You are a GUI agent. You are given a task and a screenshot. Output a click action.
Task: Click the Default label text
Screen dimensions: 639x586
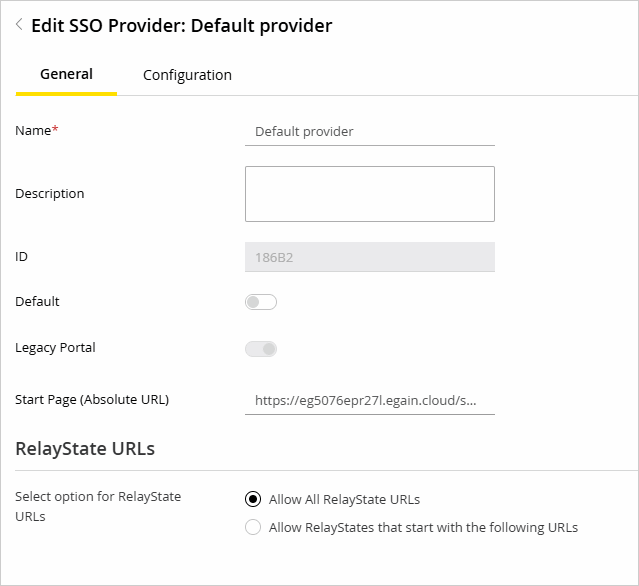click(37, 302)
